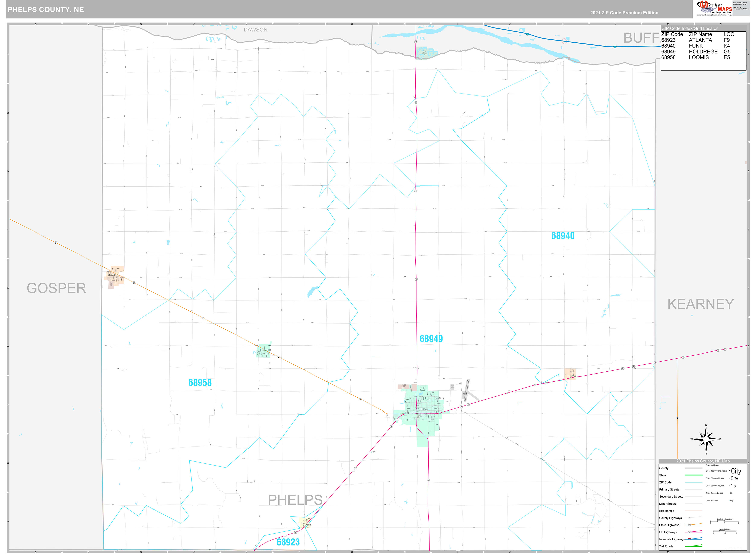Click the 68940 ZIP code label on map

click(x=563, y=236)
